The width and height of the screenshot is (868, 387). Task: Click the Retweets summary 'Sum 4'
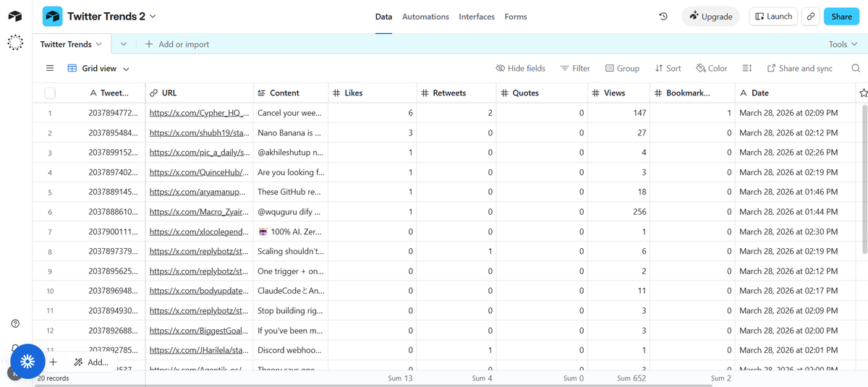click(x=482, y=378)
